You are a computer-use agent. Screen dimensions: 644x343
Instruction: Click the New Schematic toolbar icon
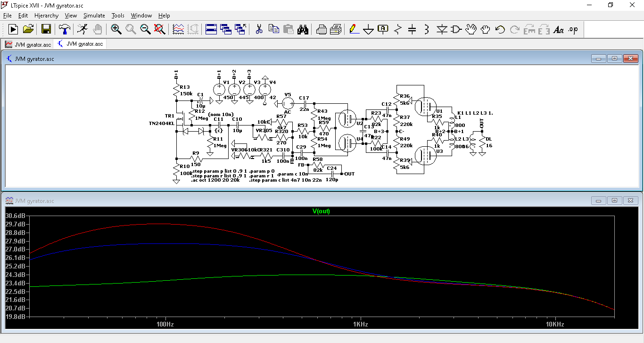coord(13,29)
